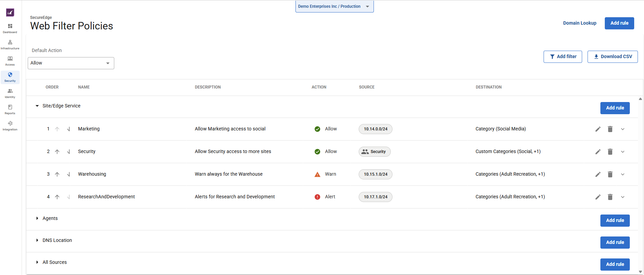Edit the Marketing rule with pencil icon
644x275 pixels.
[598, 129]
